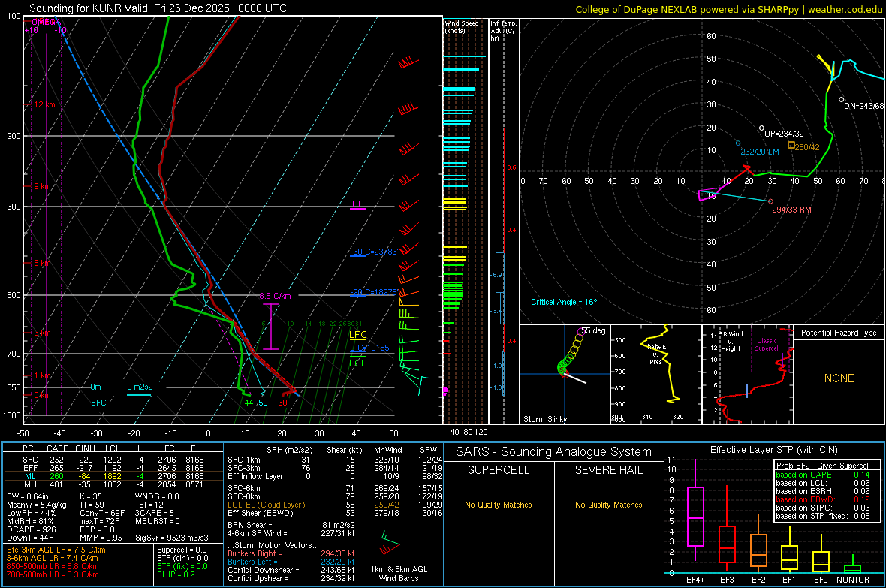Click the LFC label on the skew-T
Viewport: 886px width, 588px height.
[x=357, y=335]
